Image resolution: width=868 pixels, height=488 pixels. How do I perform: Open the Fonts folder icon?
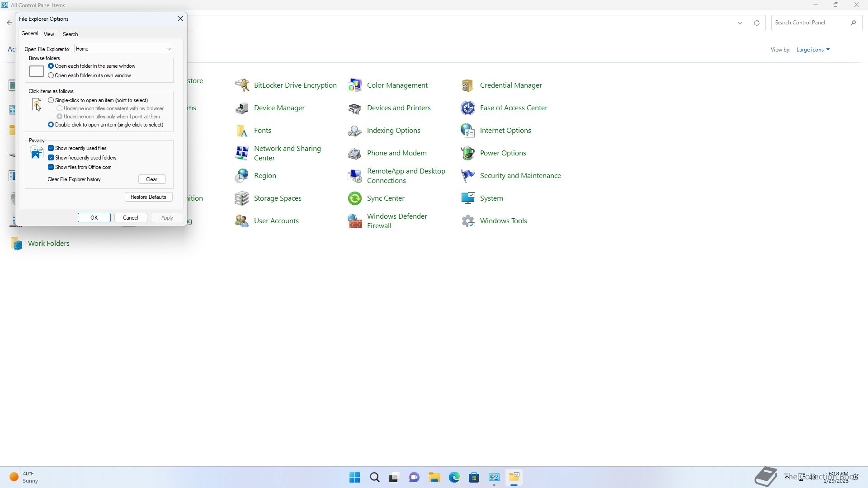tap(242, 130)
